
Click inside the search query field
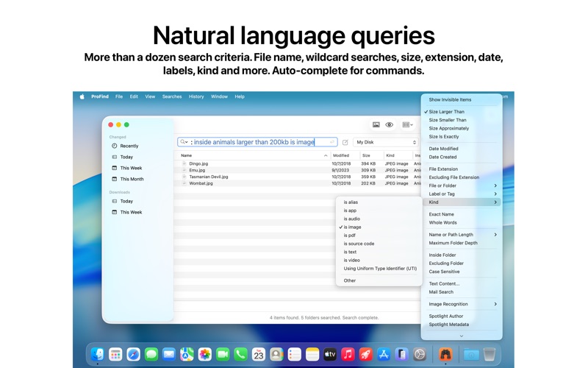tap(254, 142)
